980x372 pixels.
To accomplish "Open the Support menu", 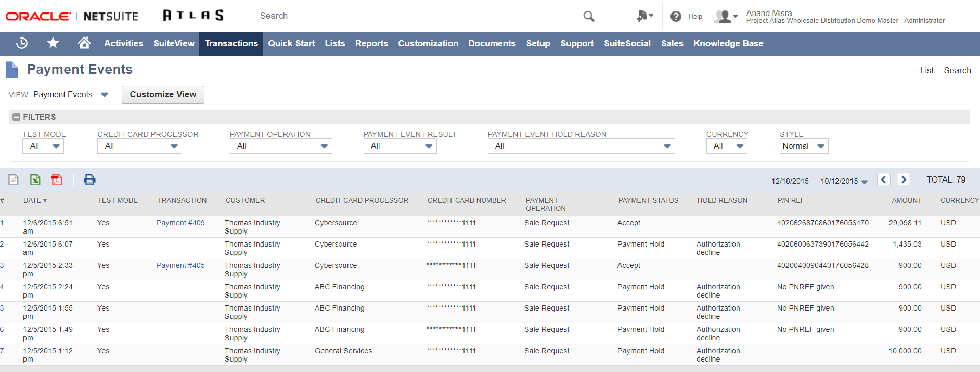I will tap(577, 44).
